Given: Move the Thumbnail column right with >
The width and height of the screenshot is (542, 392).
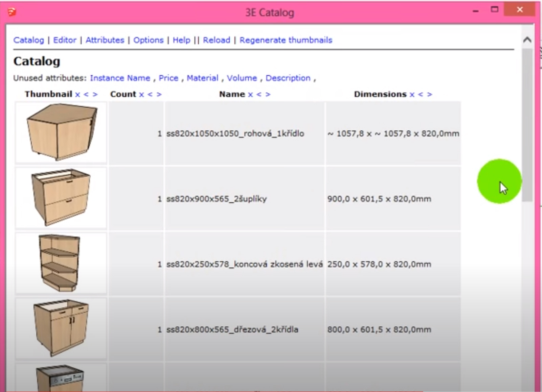Looking at the screenshot, I should point(95,95).
